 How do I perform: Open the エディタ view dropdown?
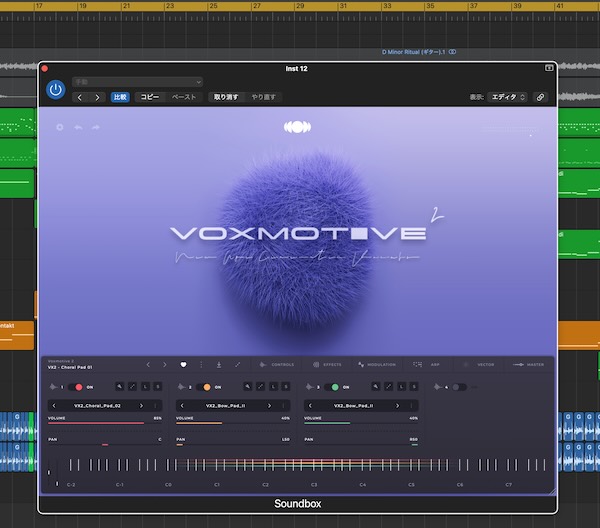[508, 97]
